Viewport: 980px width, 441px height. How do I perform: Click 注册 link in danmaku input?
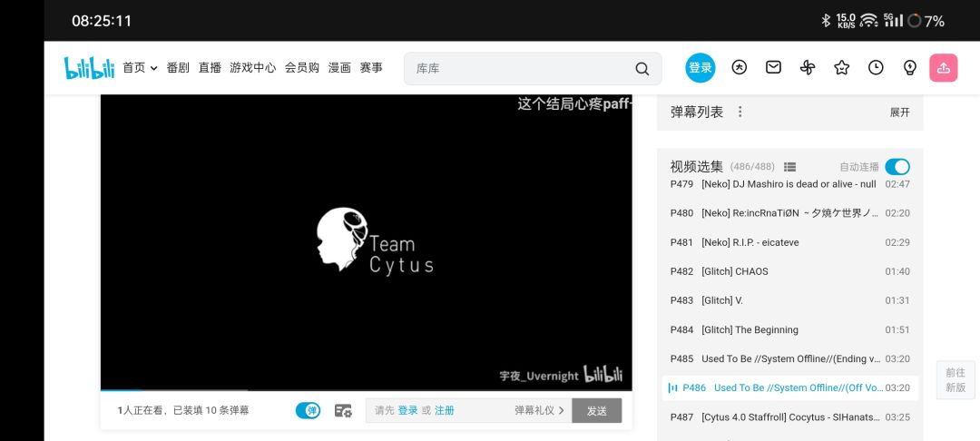coord(445,410)
